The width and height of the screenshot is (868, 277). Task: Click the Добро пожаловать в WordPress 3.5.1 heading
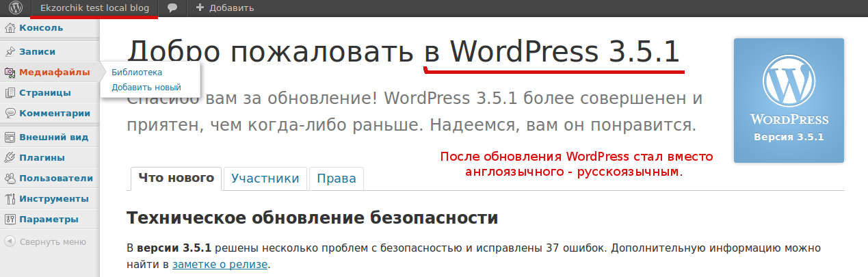(x=404, y=53)
